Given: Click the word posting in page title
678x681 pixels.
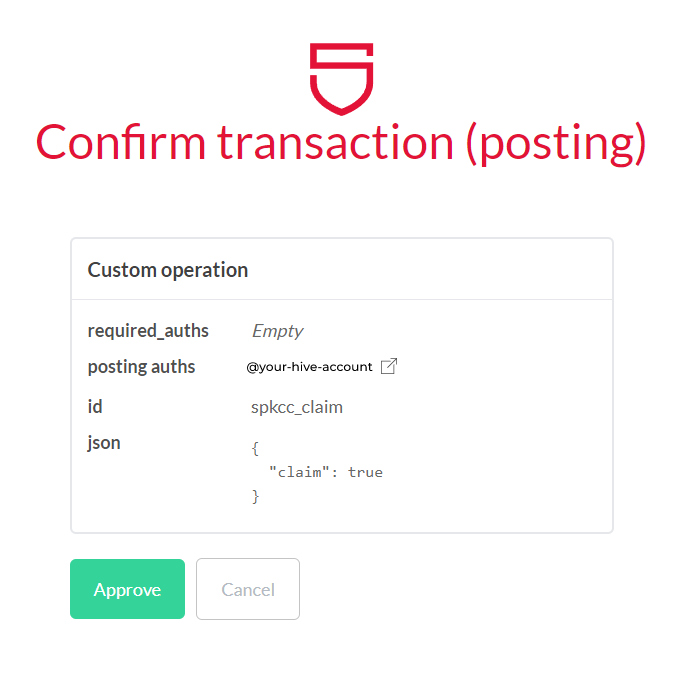Looking at the screenshot, I should click(557, 144).
